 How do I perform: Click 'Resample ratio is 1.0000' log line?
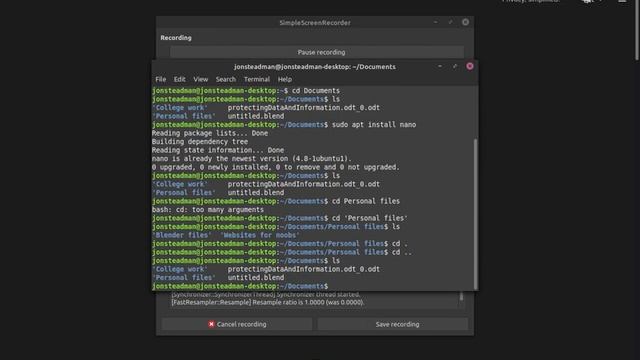tap(267, 302)
